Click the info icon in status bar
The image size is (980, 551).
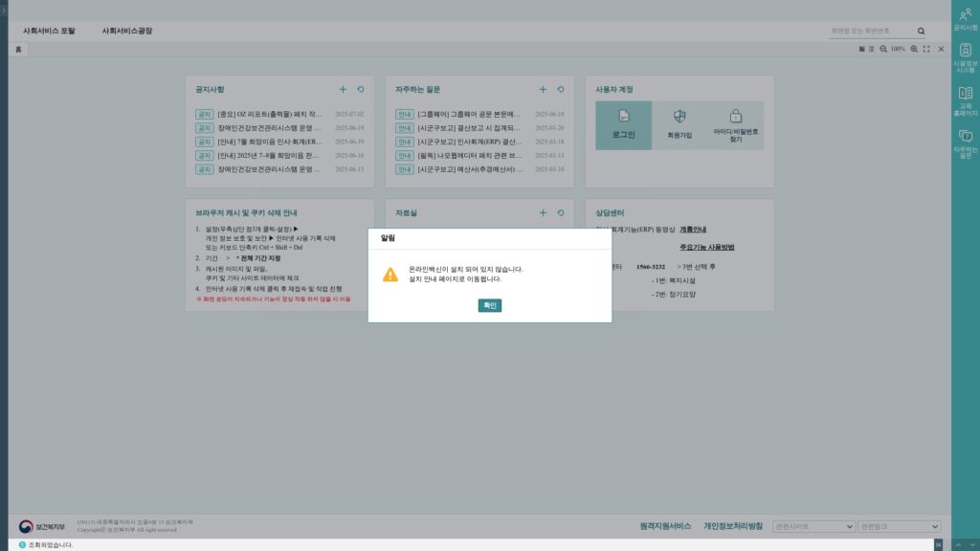click(23, 544)
